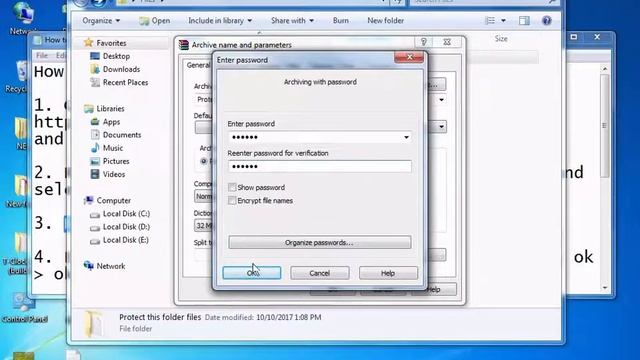Close the Enter password dialog
This screenshot has height=360, width=640.
409,57
